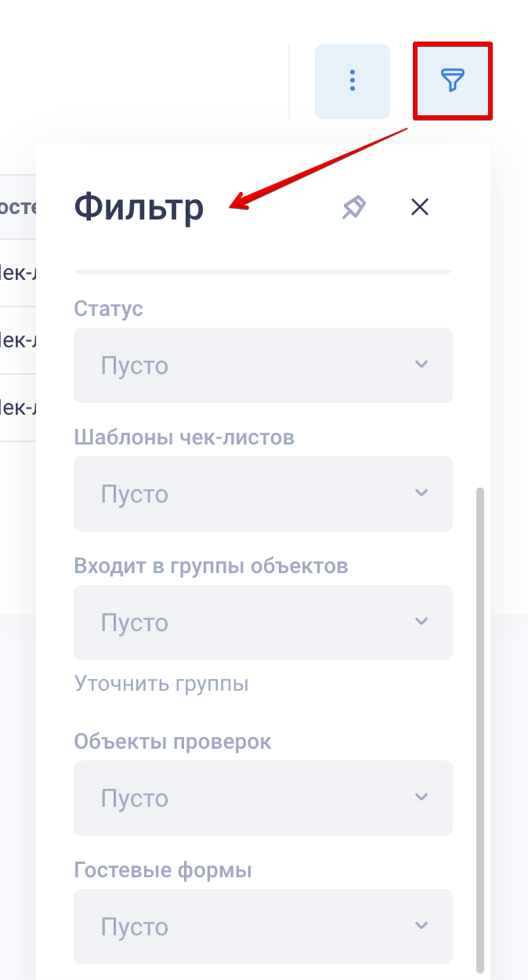Select the third partially visible table row
This screenshot has width=528, height=980.
pos(17,408)
